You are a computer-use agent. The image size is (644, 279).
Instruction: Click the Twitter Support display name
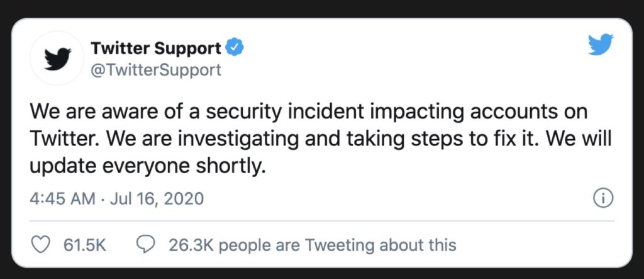[x=156, y=48]
